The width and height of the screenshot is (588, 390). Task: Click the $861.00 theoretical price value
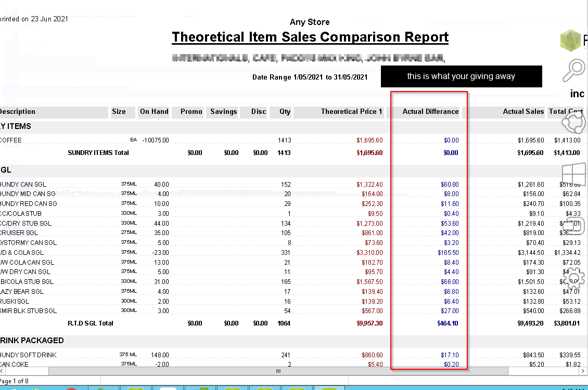coord(372,233)
